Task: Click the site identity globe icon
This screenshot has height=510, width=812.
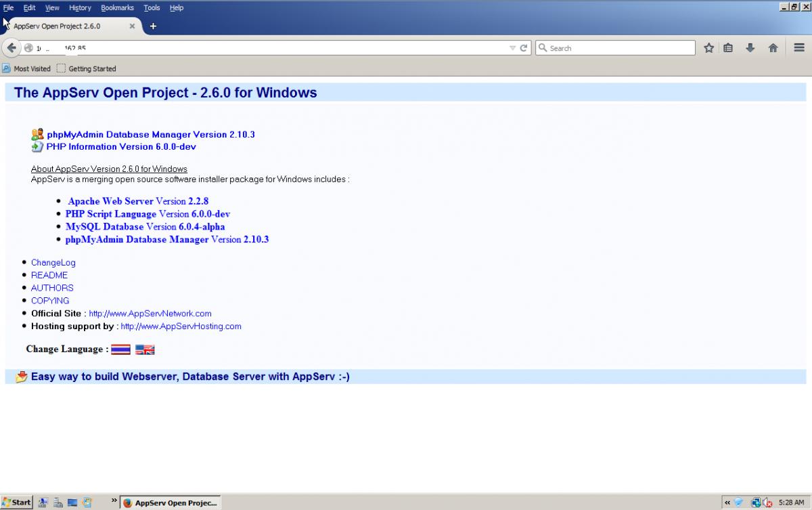Action: point(28,48)
